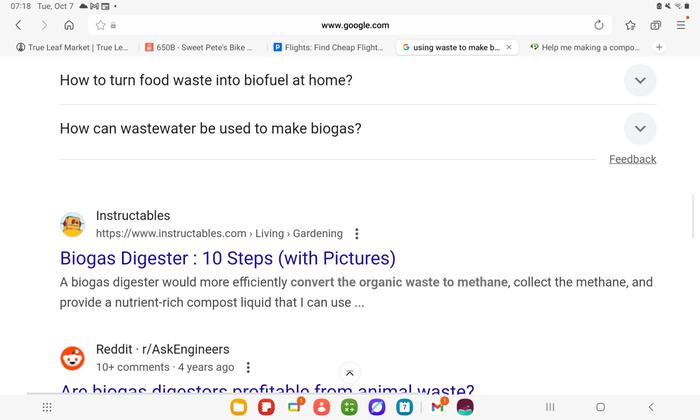The height and width of the screenshot is (420, 700).
Task: Expand "How can wastewater be used" question
Action: tap(640, 128)
